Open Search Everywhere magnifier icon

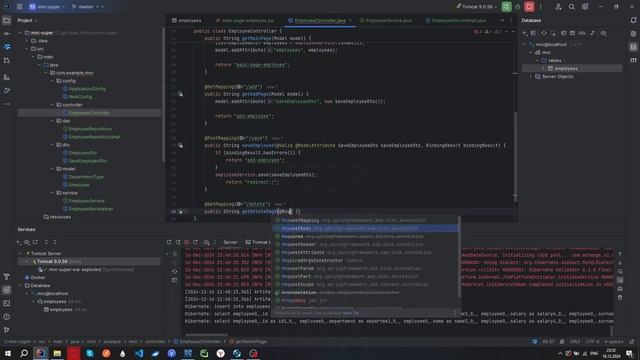(571, 7)
